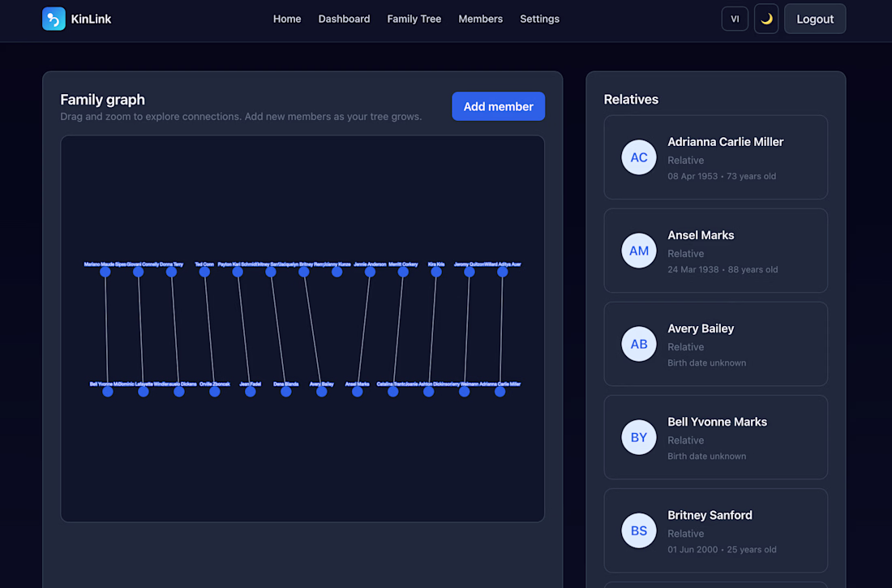Open Britney Sanford name in Relatives list
This screenshot has height=588, width=892.
tap(710, 515)
